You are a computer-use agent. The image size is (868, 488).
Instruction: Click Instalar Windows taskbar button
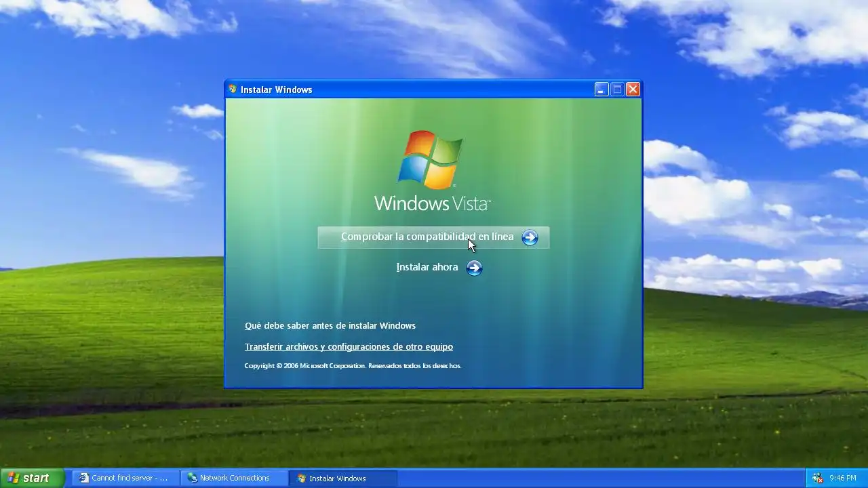[343, 478]
